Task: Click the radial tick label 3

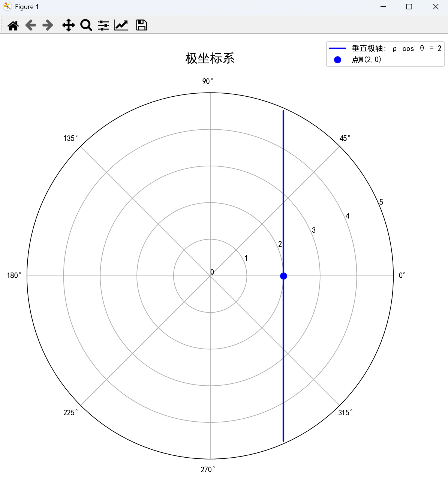Action: pos(314,230)
